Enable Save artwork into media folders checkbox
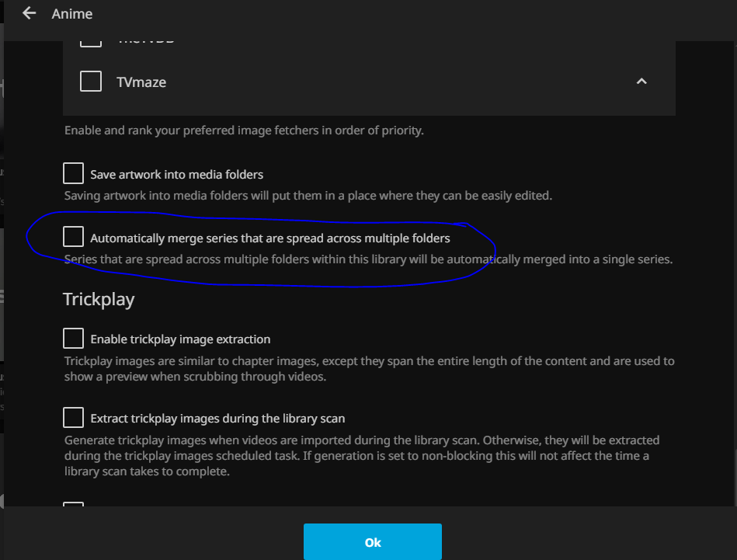Viewport: 737px width, 560px height. 74,173
